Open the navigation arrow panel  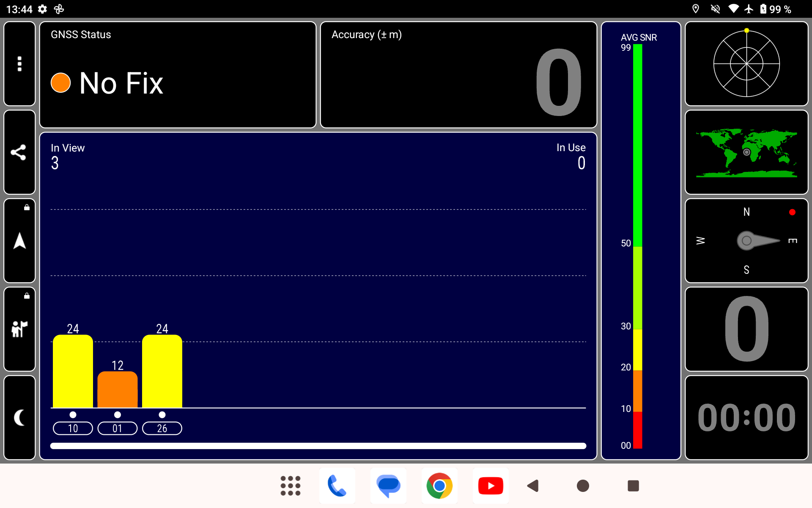[19, 241]
